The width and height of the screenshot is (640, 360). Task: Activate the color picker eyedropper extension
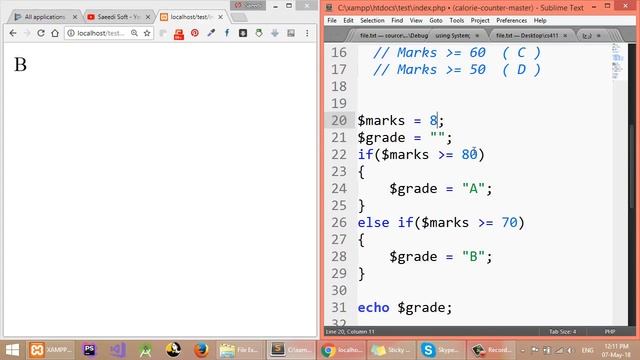tap(211, 33)
